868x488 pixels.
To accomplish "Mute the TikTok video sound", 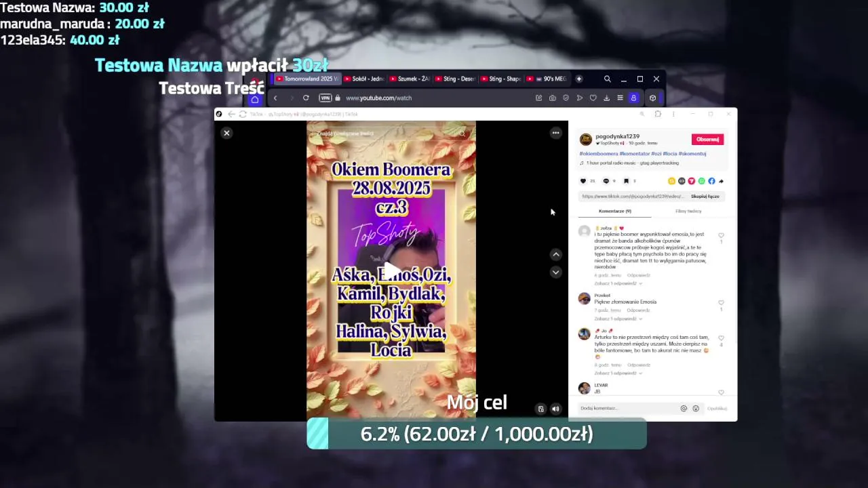I will pyautogui.click(x=555, y=409).
